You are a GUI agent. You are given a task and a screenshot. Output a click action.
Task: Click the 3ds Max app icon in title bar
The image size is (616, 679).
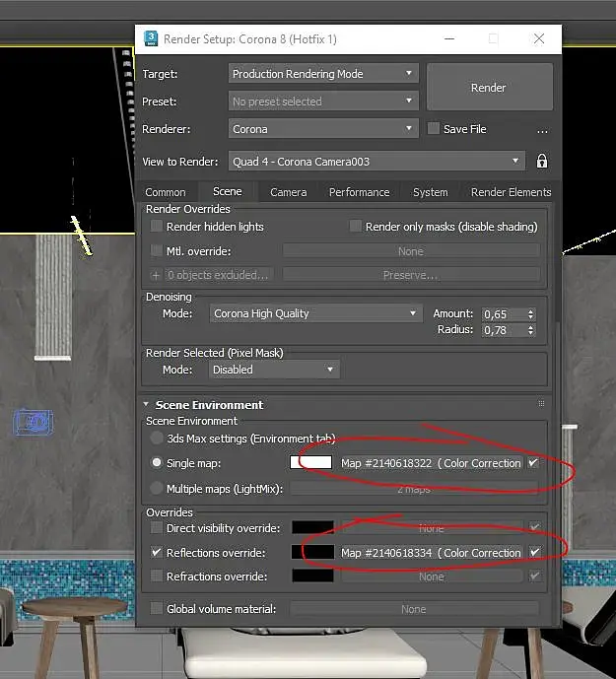click(x=151, y=38)
